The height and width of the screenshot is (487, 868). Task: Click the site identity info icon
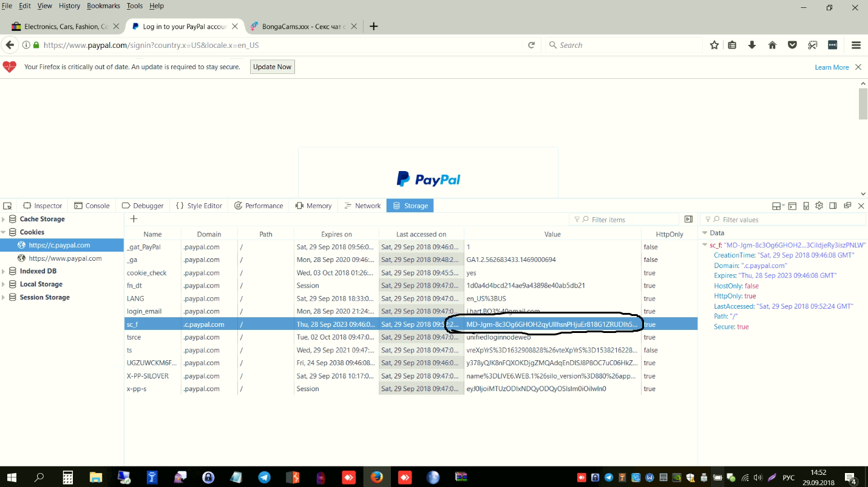26,45
